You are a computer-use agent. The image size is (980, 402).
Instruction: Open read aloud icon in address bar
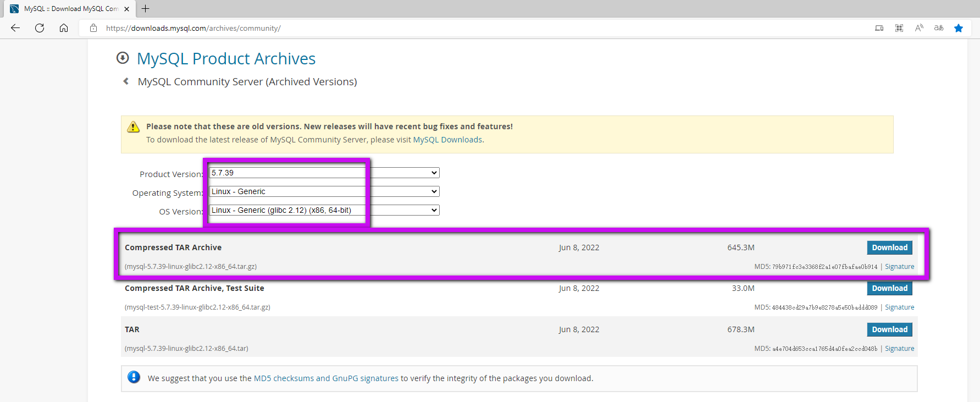(x=919, y=28)
